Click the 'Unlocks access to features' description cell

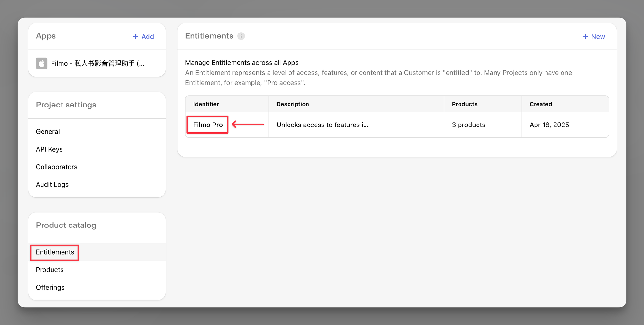(322, 125)
